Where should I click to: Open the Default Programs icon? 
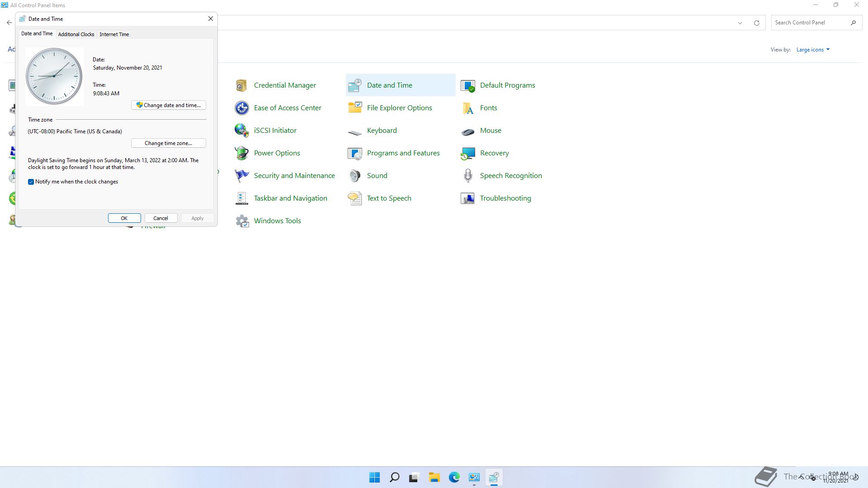467,85
